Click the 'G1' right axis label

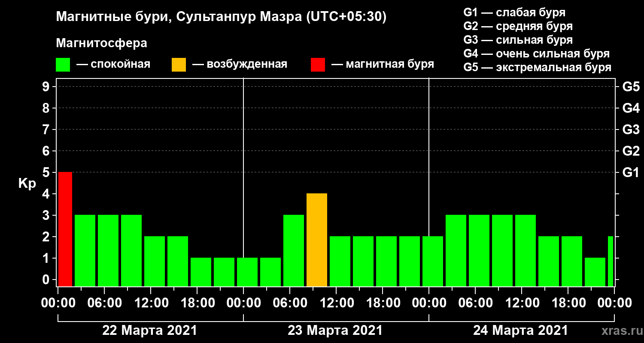coord(631,173)
